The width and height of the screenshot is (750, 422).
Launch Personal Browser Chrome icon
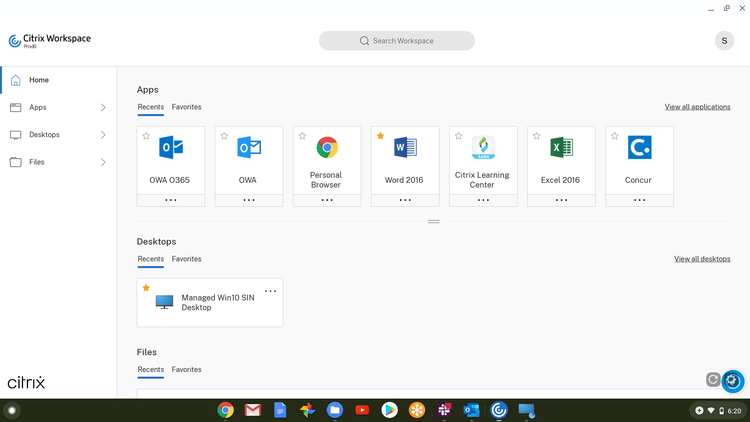coord(327,148)
